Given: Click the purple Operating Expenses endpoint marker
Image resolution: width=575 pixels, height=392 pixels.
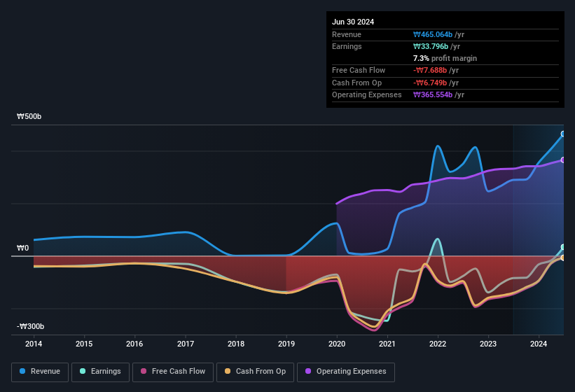Looking at the screenshot, I should [563, 160].
